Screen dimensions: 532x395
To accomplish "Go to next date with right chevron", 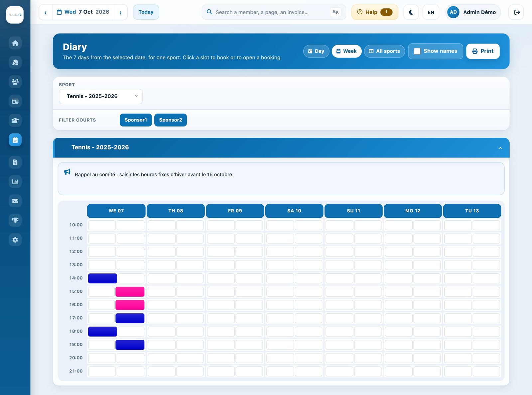I will click(x=120, y=12).
